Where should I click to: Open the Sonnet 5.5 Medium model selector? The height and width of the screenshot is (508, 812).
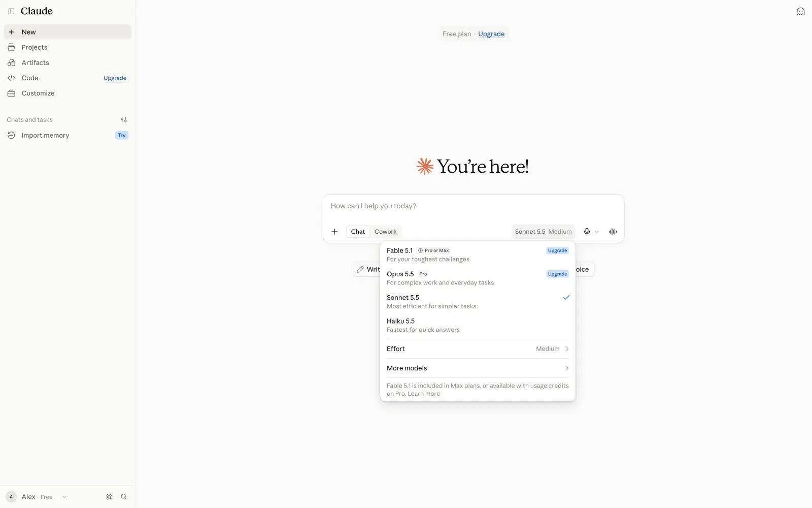(x=543, y=232)
